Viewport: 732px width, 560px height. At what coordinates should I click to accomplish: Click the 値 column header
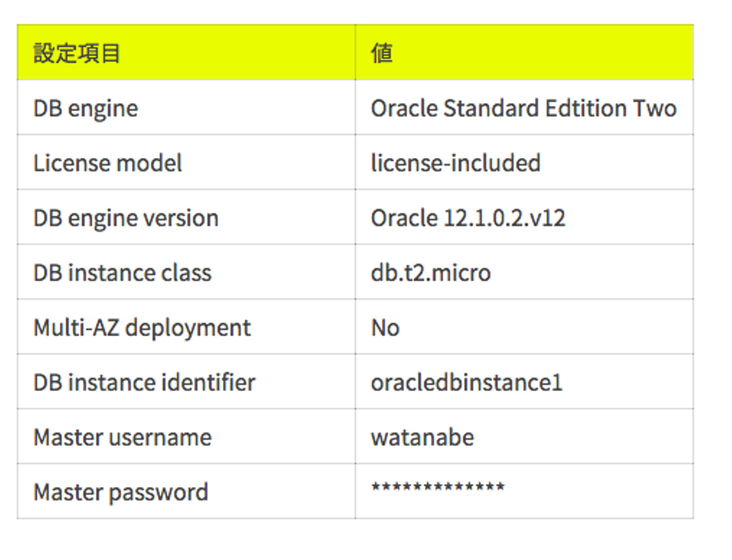coord(382,53)
